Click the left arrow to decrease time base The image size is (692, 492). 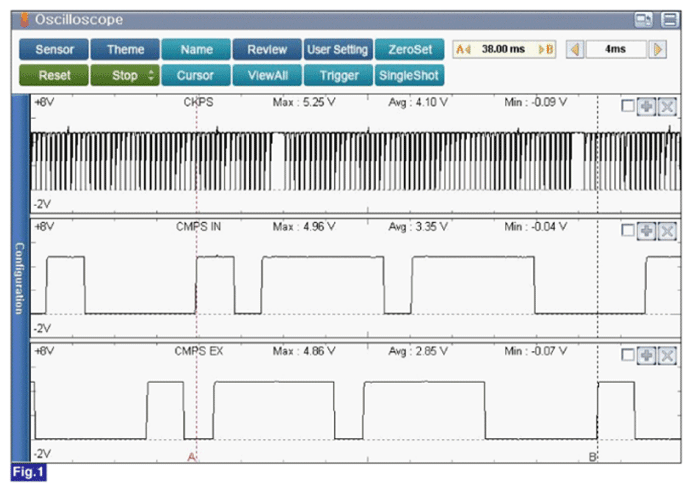pos(574,49)
